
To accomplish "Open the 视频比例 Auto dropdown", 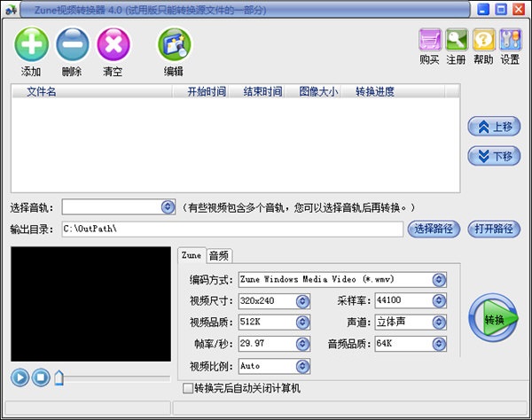I will (x=302, y=366).
